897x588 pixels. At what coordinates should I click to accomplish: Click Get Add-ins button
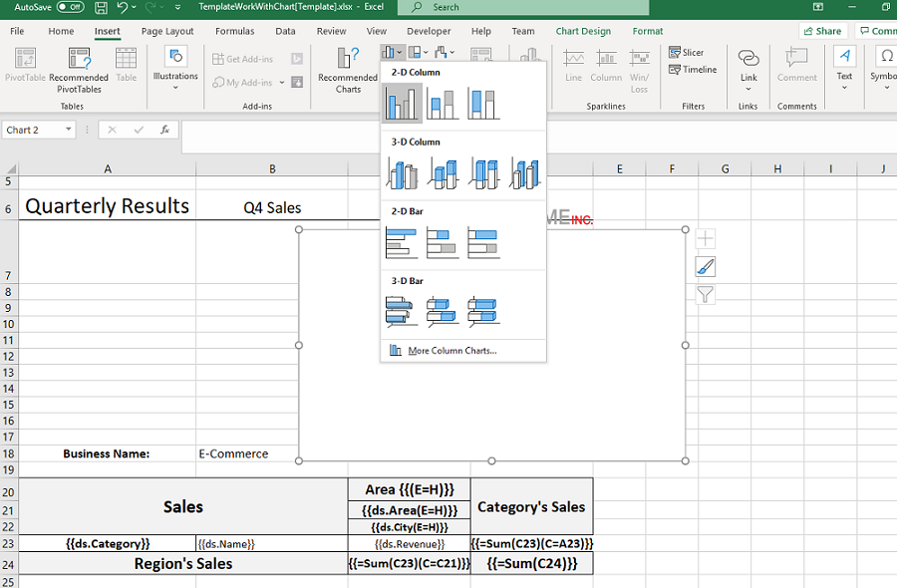242,59
